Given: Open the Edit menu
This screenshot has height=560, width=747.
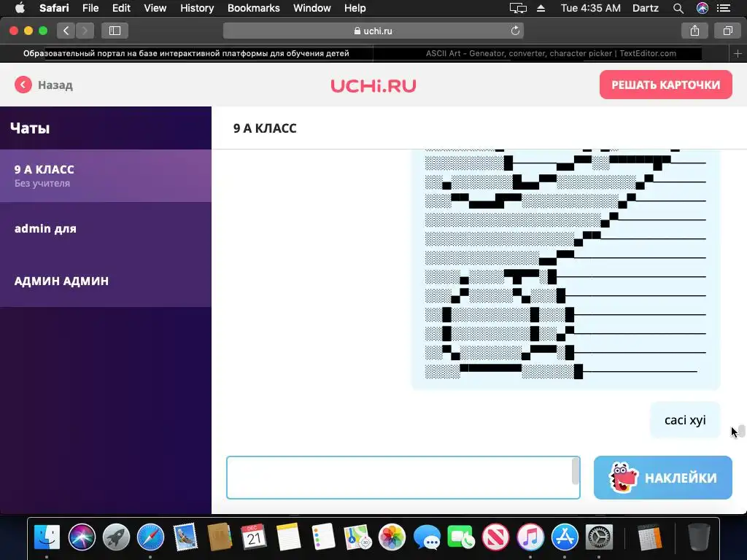Looking at the screenshot, I should [121, 8].
